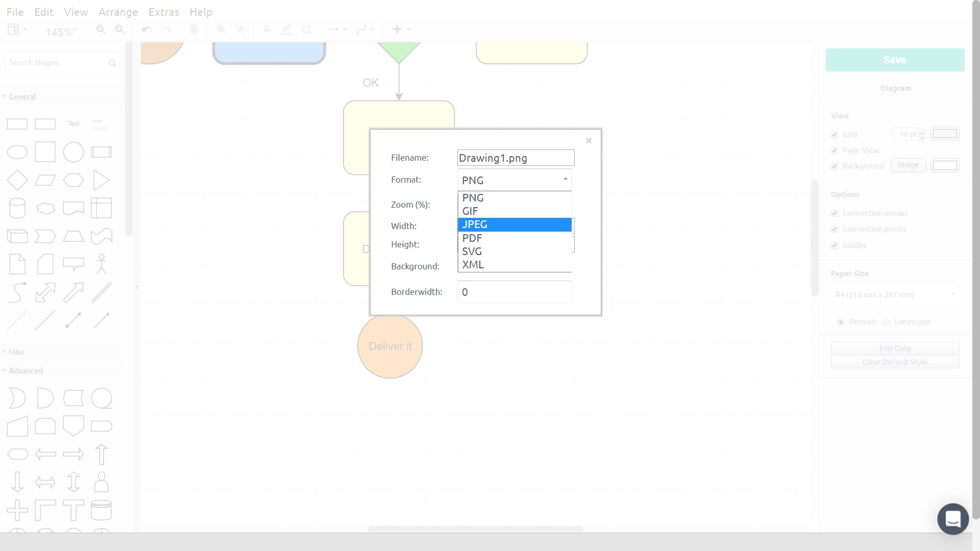
Task: Open the Arrange menu
Action: coord(118,12)
